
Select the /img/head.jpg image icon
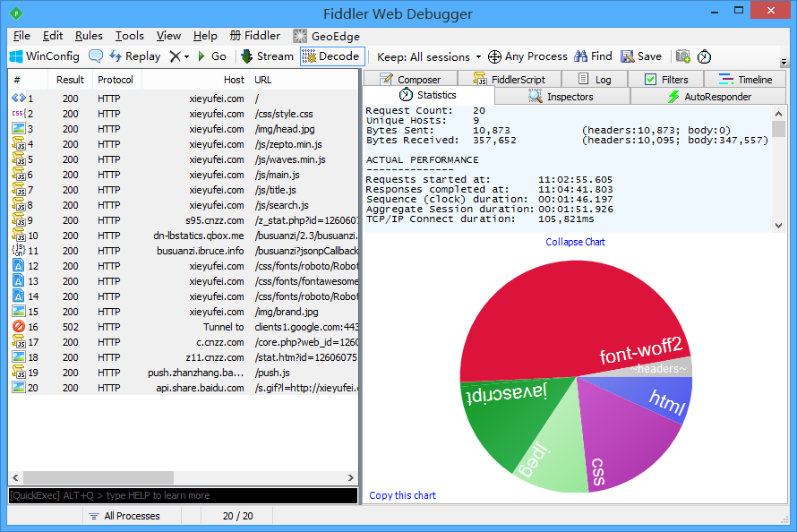19,129
